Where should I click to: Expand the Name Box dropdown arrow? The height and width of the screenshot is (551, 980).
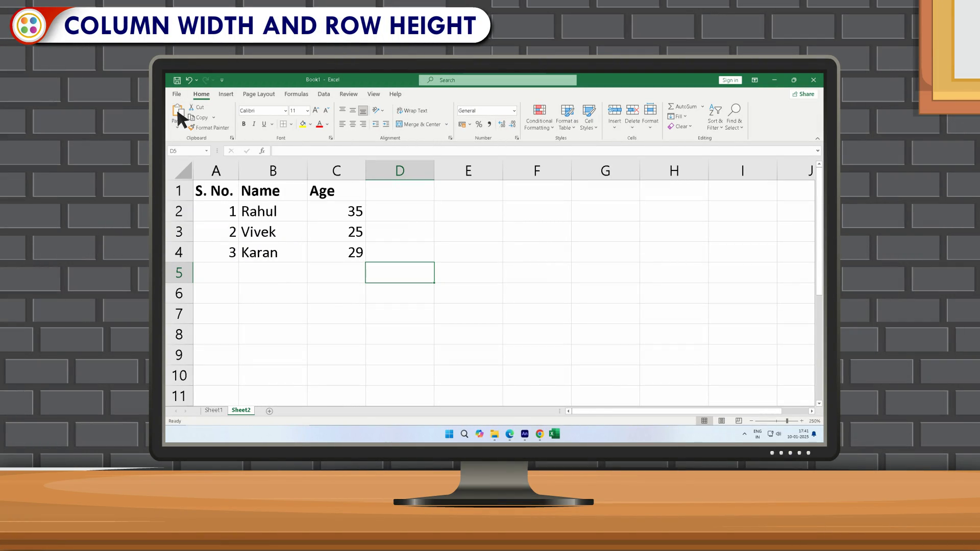point(206,151)
